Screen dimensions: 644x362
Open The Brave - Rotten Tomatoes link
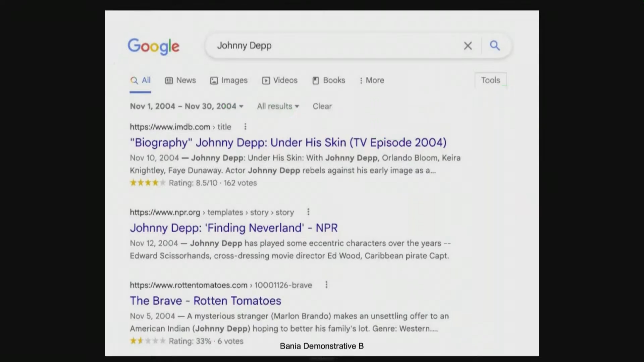coord(206,301)
